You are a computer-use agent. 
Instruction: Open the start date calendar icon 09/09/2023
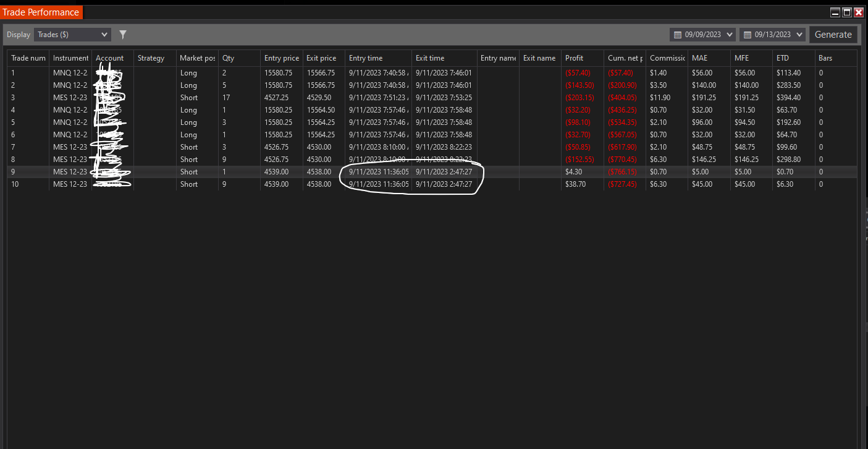tap(678, 35)
